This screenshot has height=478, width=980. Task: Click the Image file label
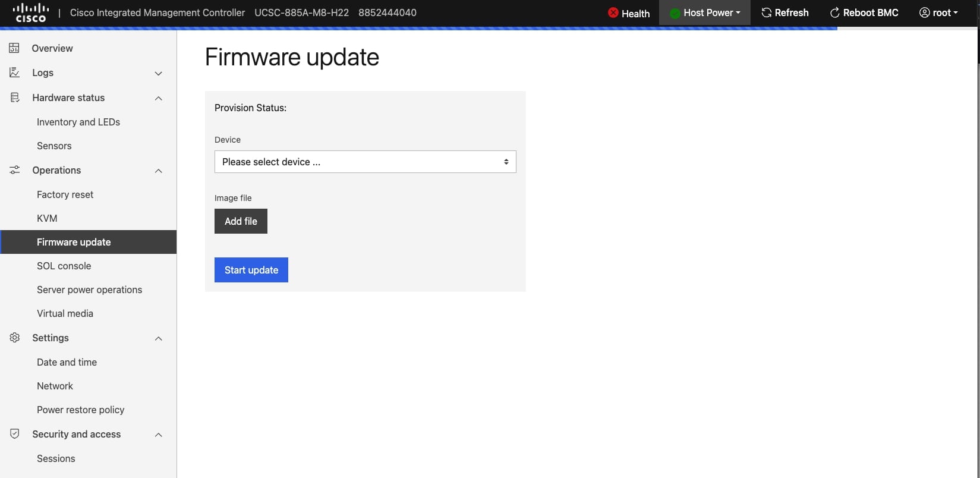(233, 198)
